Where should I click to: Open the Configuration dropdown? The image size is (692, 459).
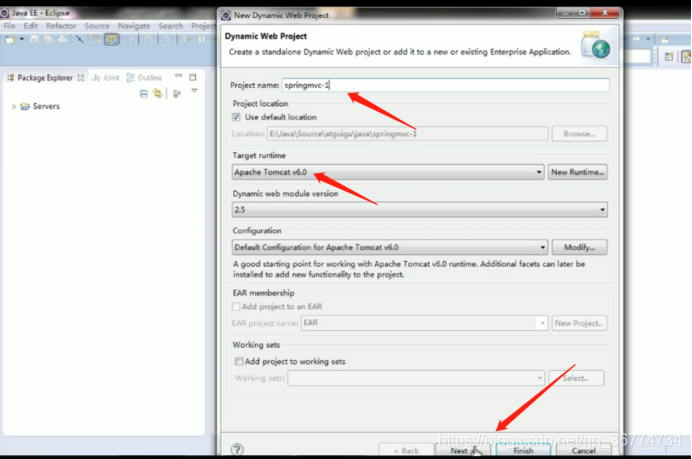click(x=390, y=247)
